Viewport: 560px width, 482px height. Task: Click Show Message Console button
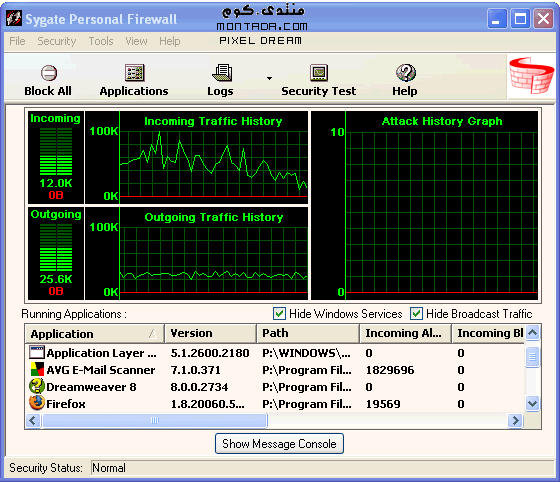[x=279, y=444]
